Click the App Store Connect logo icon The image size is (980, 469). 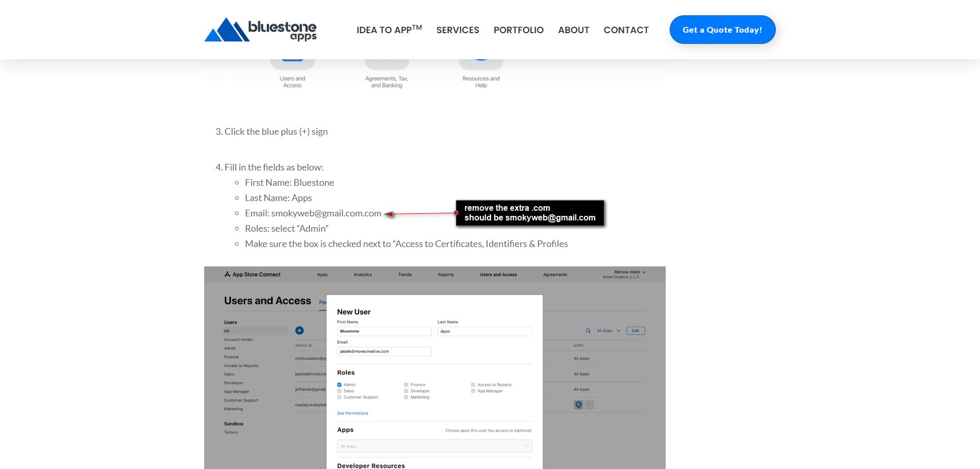point(227,275)
